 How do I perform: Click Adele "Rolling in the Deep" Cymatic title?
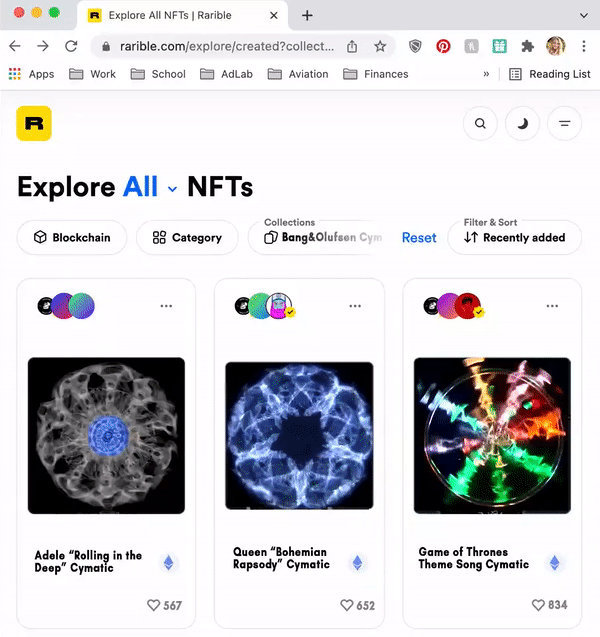coord(88,561)
